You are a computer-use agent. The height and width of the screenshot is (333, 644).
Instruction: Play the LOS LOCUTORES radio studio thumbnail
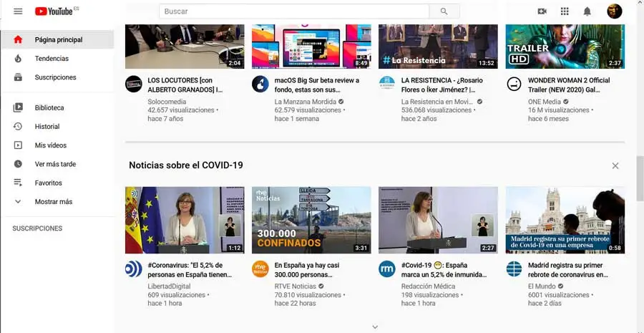[x=185, y=47]
